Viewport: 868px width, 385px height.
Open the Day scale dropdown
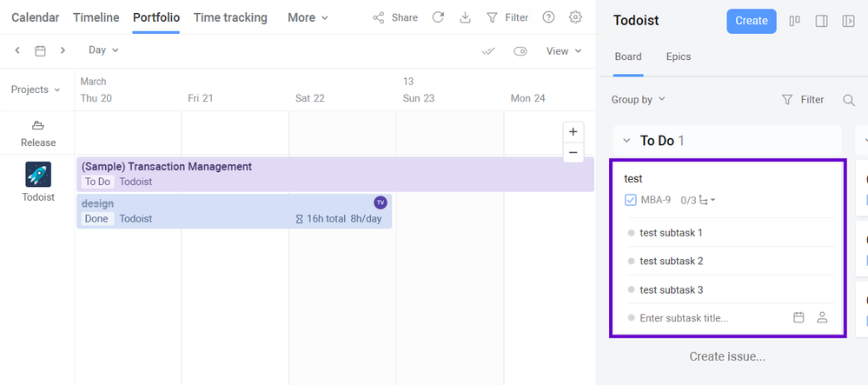click(x=103, y=50)
